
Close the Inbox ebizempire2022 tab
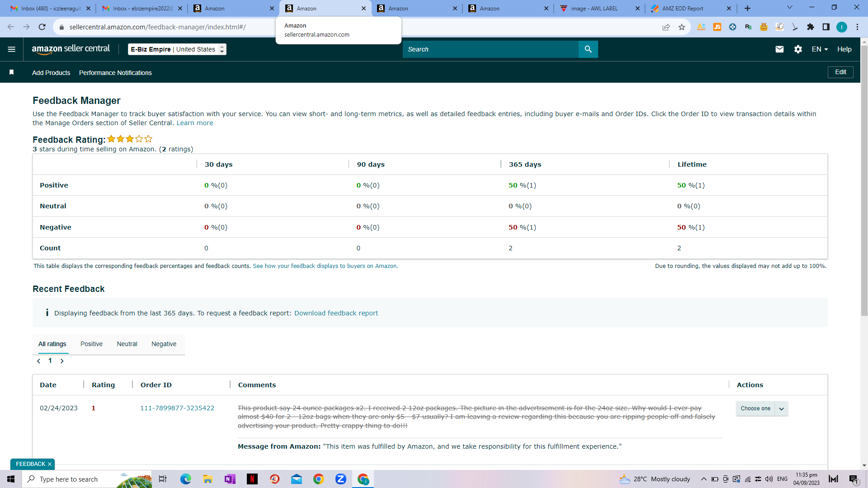(x=180, y=8)
